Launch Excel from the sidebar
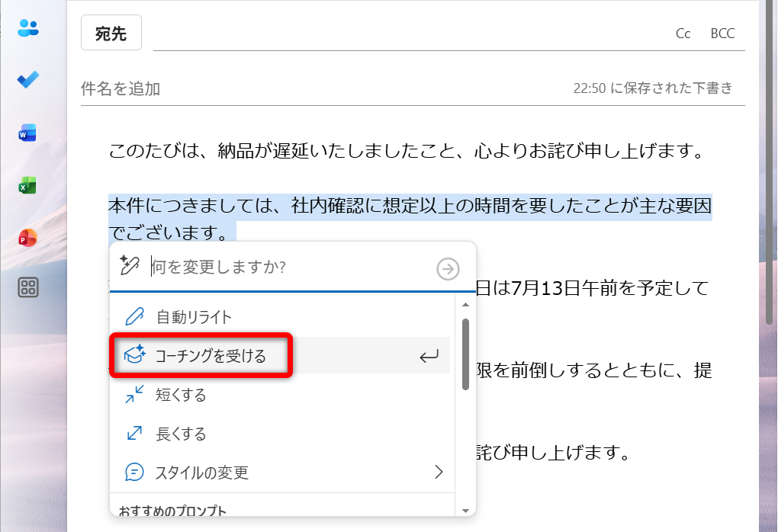 (x=27, y=185)
